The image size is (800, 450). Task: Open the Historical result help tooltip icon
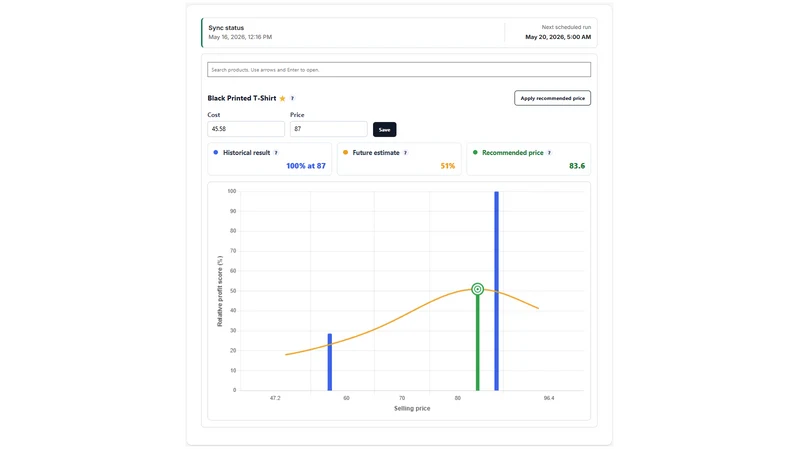pyautogui.click(x=276, y=153)
